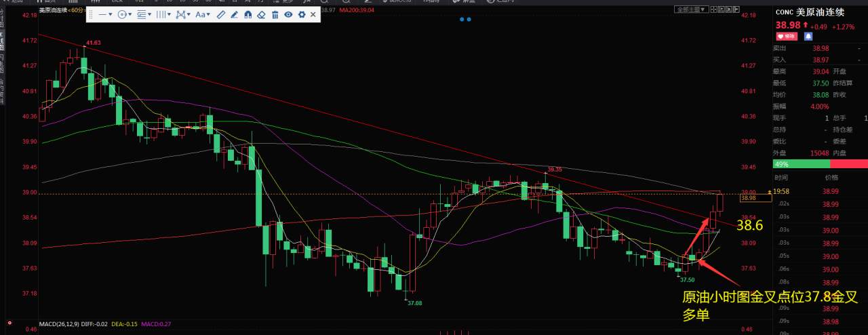
Task: Click the crosshair icon beside 全部主题
Action: tap(713, 9)
